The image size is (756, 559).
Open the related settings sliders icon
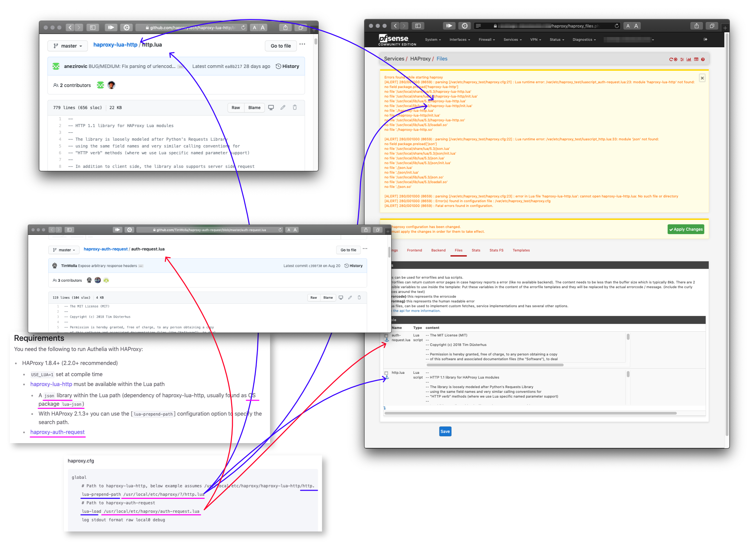point(682,59)
